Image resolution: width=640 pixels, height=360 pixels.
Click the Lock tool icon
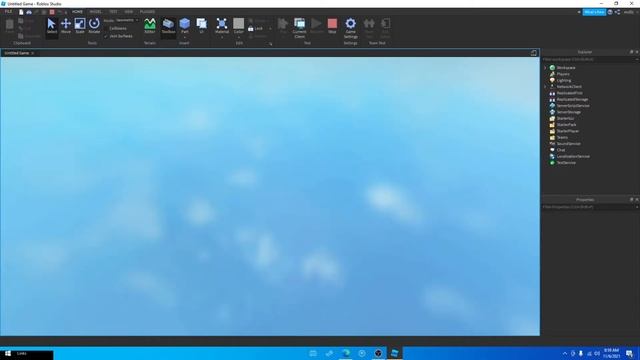[251, 29]
